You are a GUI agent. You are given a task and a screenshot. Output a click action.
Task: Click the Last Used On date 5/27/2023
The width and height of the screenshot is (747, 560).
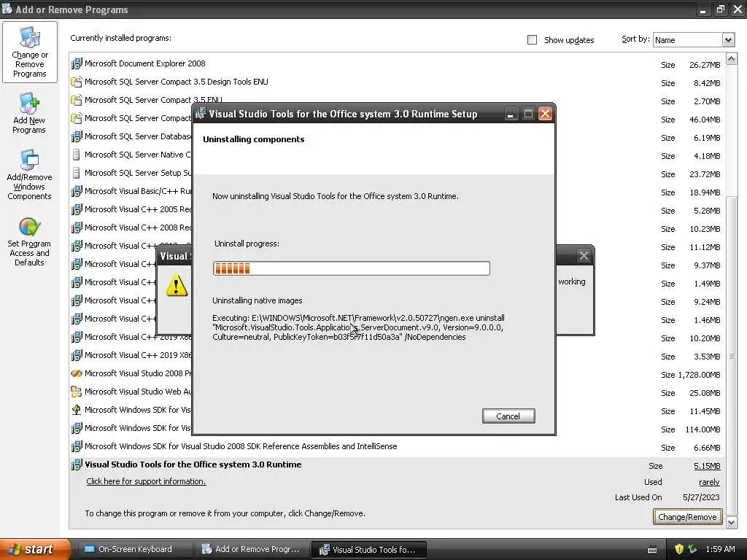point(701,497)
